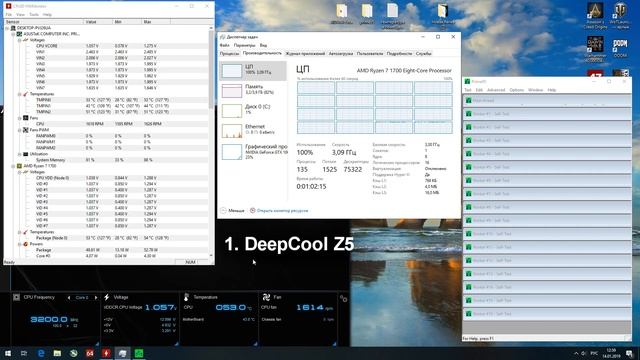Open File Explorer from taskbar
640x360 pixels.
point(57,353)
